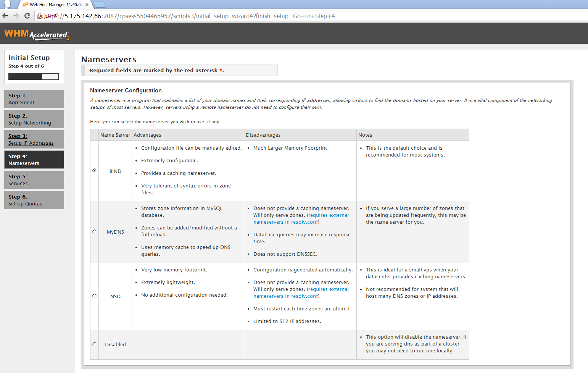Jump to Step 5: Services
The height and width of the screenshot is (373, 588).
coord(34,180)
